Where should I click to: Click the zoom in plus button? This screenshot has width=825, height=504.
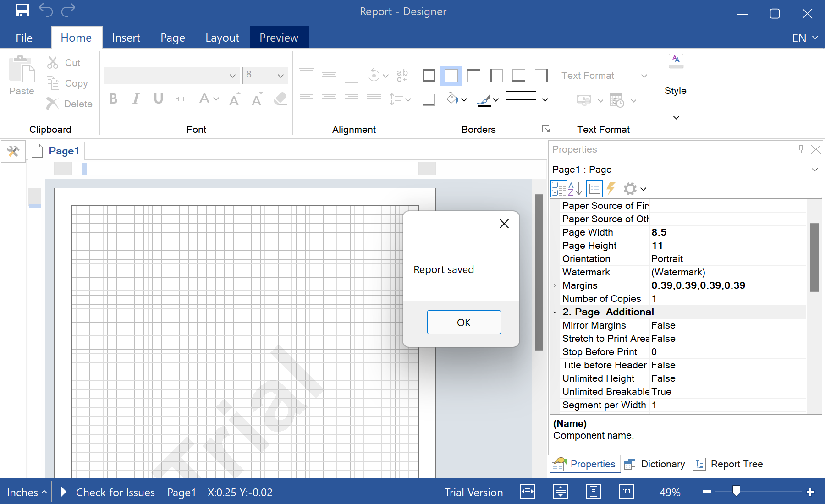pyautogui.click(x=810, y=492)
